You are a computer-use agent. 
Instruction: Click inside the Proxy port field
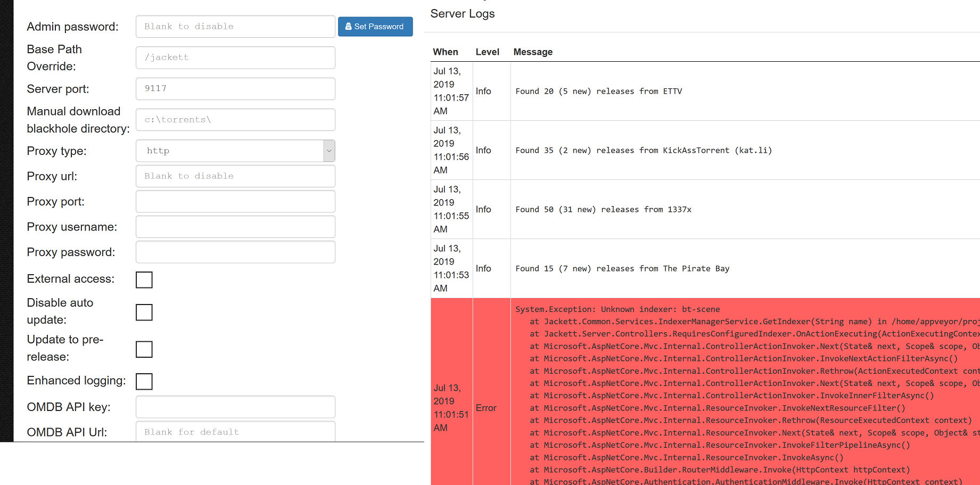(235, 201)
